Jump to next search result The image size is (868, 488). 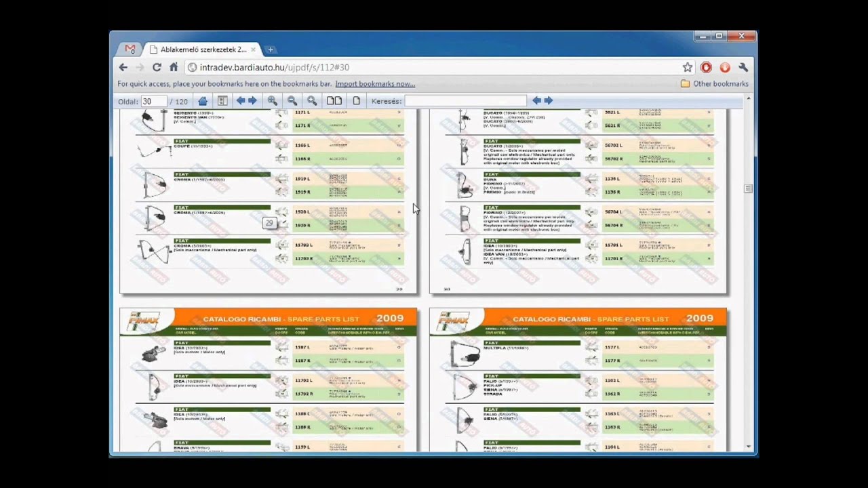(549, 101)
